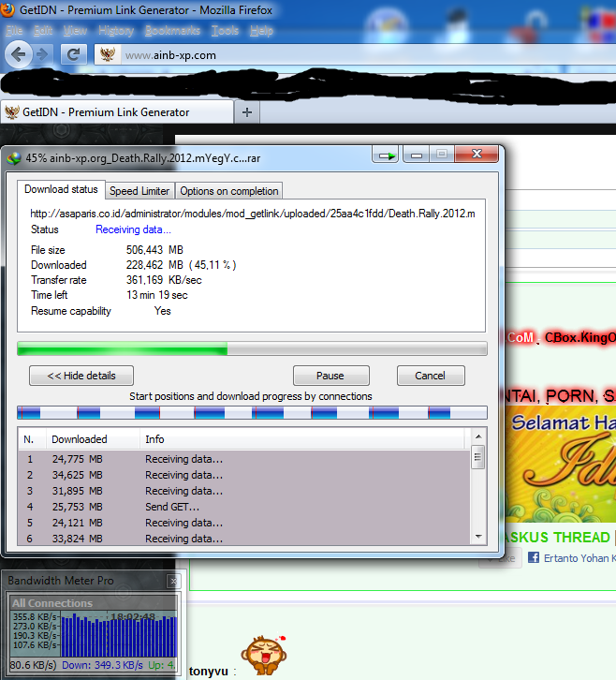The width and height of the screenshot is (616, 680).
Task: Pause the download
Action: pyautogui.click(x=331, y=376)
